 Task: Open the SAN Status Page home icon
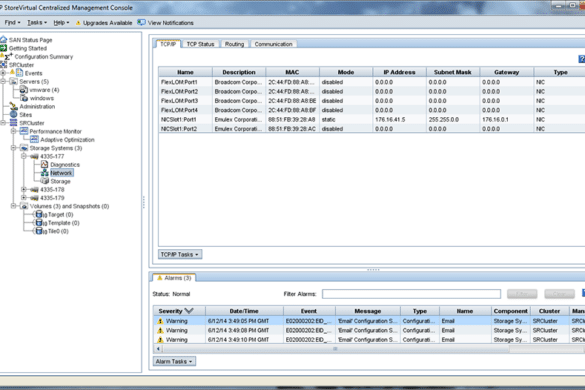click(x=4, y=40)
